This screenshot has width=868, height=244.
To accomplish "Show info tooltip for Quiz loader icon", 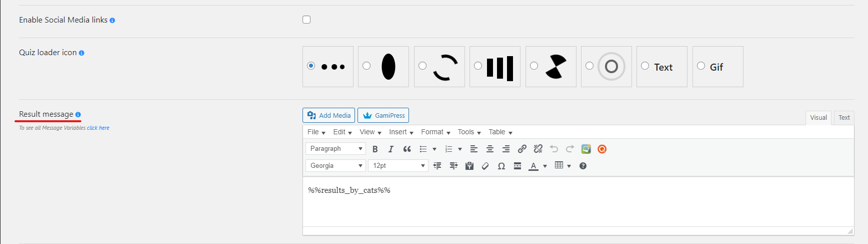I will click(81, 53).
